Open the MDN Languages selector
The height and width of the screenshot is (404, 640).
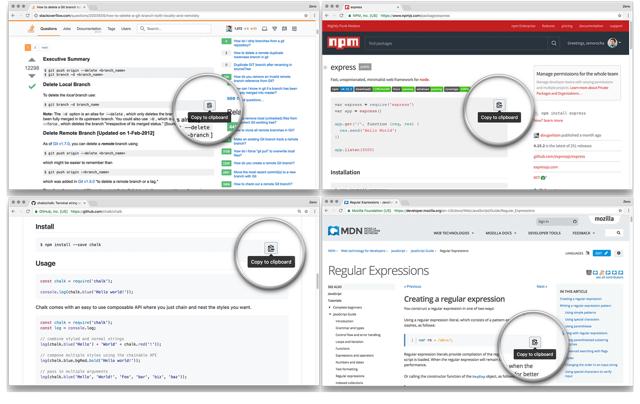click(577, 253)
